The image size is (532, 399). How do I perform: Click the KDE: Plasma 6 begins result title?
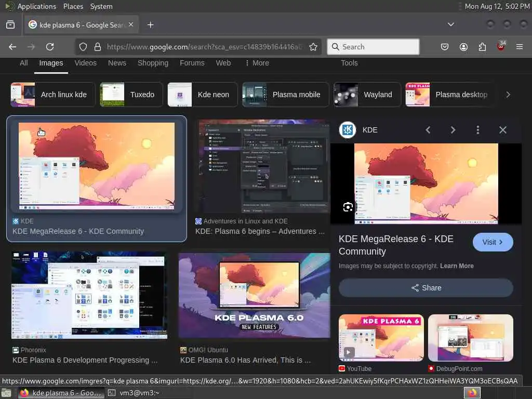tap(260, 231)
